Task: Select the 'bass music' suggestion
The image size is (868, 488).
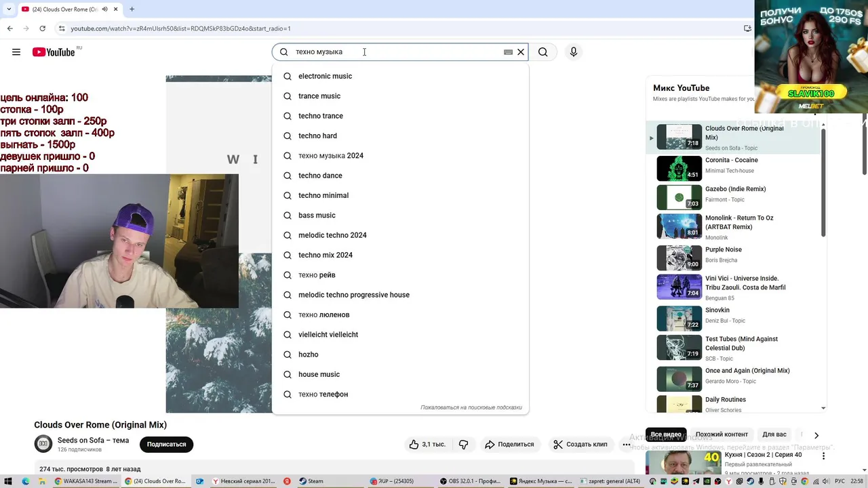Action: (400, 216)
